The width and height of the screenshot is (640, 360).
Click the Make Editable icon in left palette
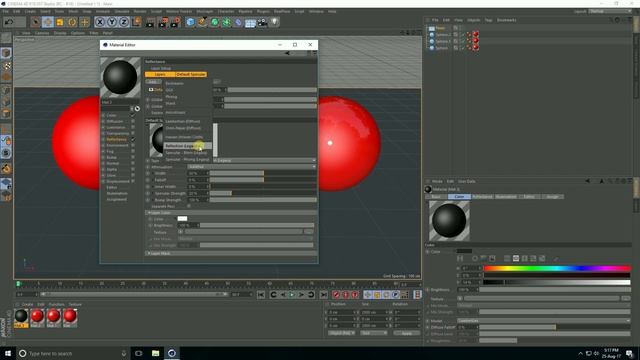6,39
